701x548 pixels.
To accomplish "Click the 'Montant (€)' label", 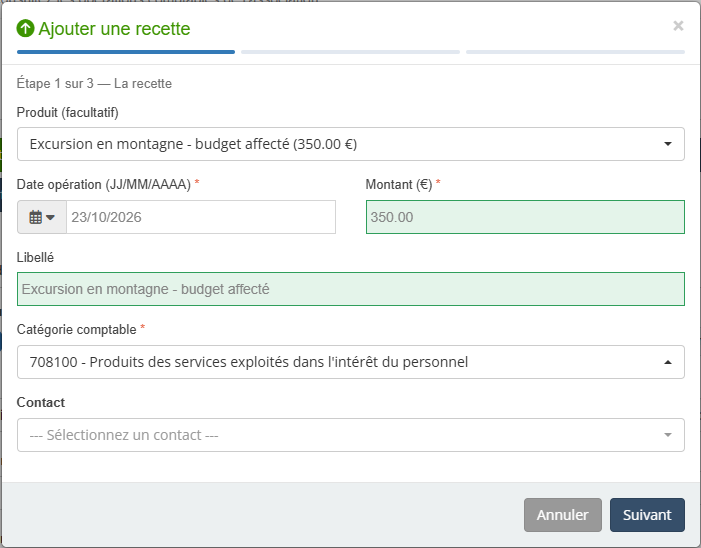I will [399, 185].
